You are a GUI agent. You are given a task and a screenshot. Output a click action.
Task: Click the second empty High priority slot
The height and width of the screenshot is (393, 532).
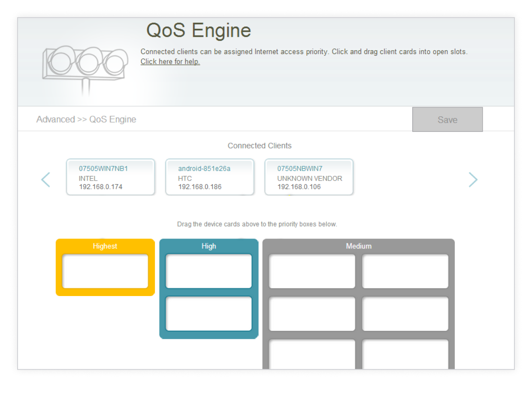coord(209,314)
